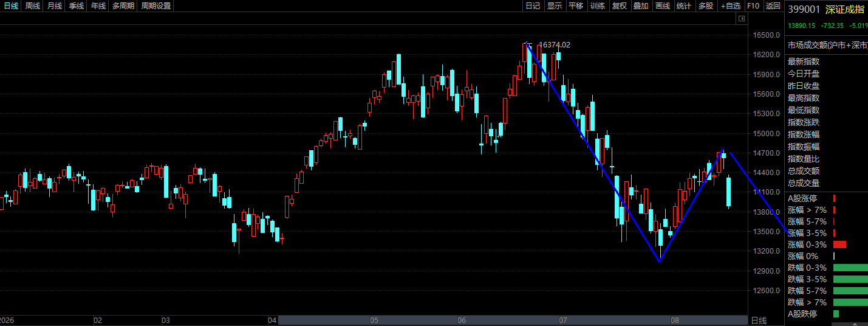Open 周期设置 period settings
868x326 pixels.
click(x=156, y=6)
